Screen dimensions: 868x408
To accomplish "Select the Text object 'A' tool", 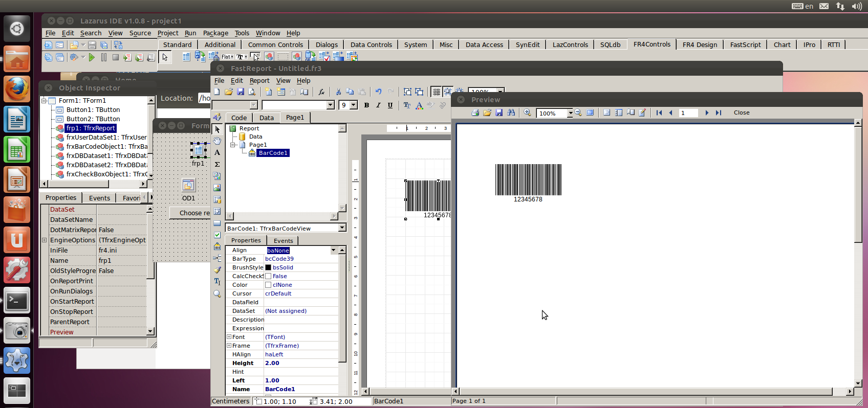I will point(218,152).
